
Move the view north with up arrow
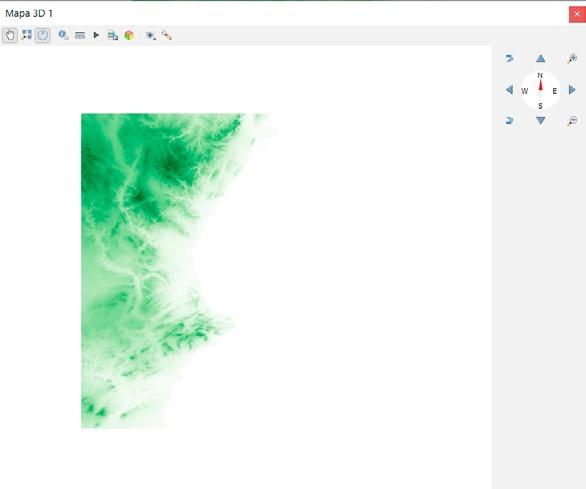[x=540, y=58]
